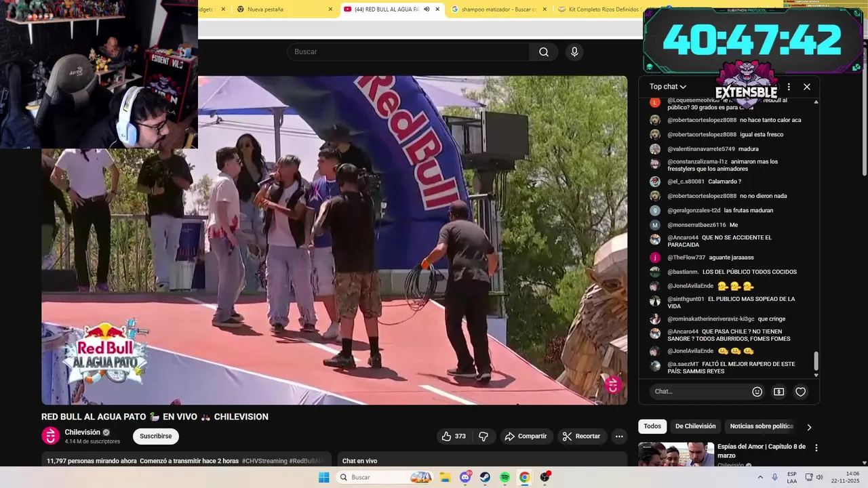This screenshot has width=868, height=488.
Task: Click the live video player area
Action: pos(334,240)
